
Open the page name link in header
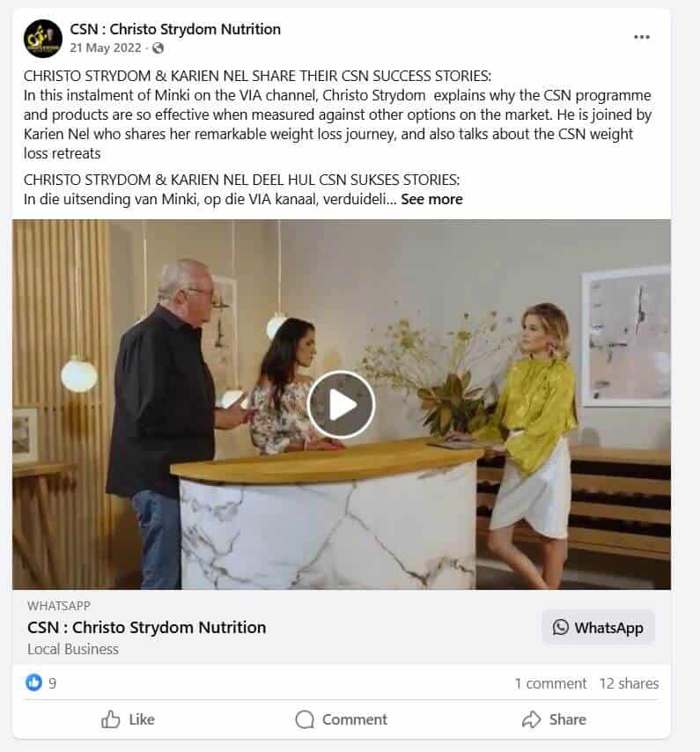coord(175,29)
